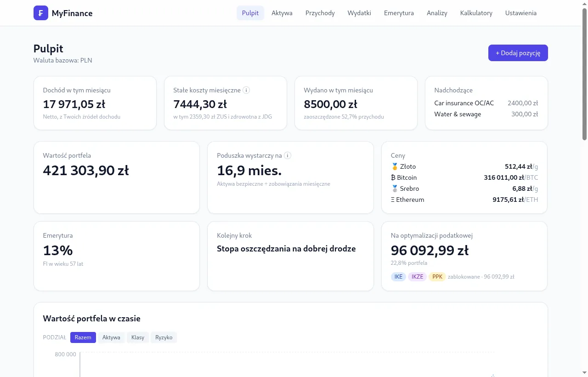Show info tooltip for Poduszka wystarczy na
This screenshot has width=588, height=377.
288,155
